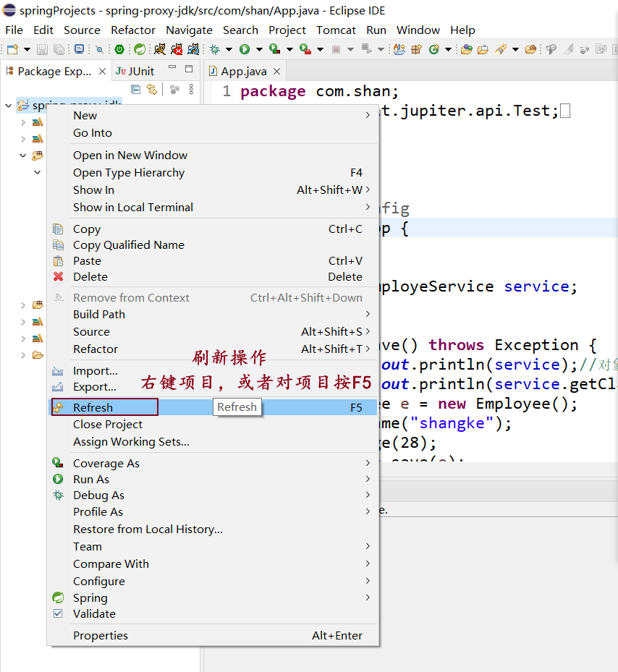This screenshot has height=672, width=618.
Task: Click the Debug bug toolbar icon
Action: 214,50
